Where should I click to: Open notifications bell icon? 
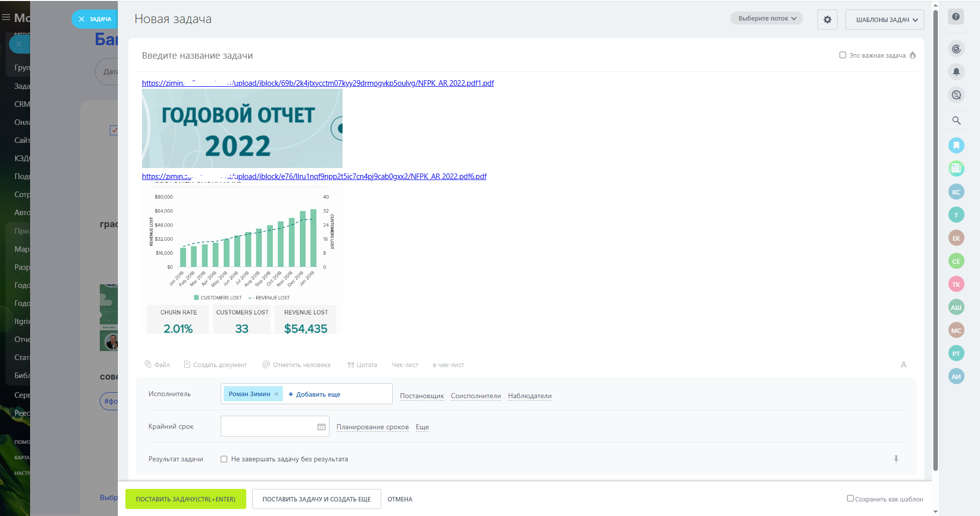[x=956, y=72]
